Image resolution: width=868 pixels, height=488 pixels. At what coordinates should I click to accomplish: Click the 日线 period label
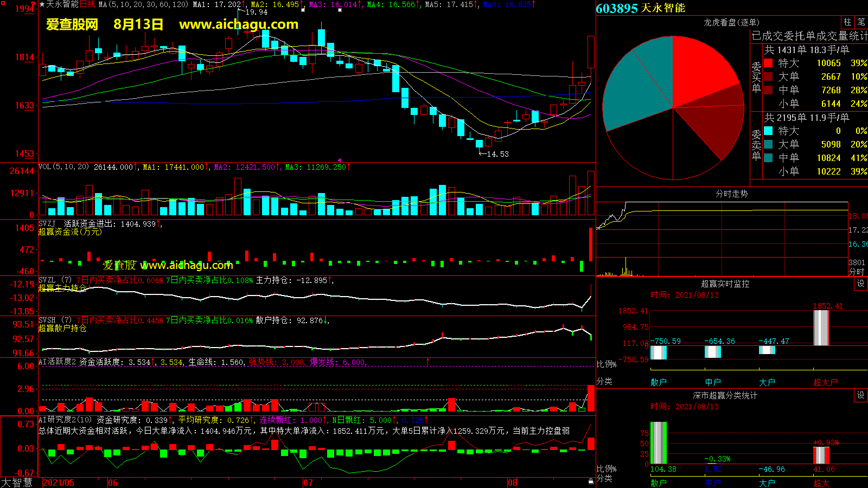coord(87,4)
